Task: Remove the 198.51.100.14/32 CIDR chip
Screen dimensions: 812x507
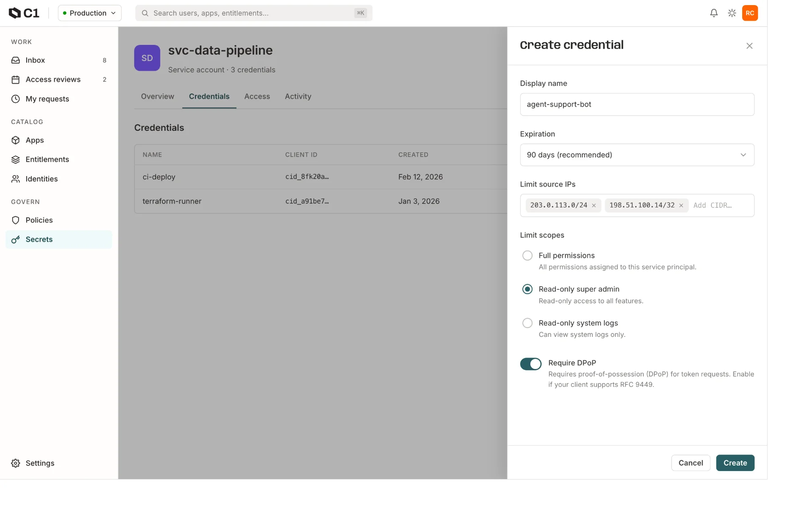Action: click(681, 206)
